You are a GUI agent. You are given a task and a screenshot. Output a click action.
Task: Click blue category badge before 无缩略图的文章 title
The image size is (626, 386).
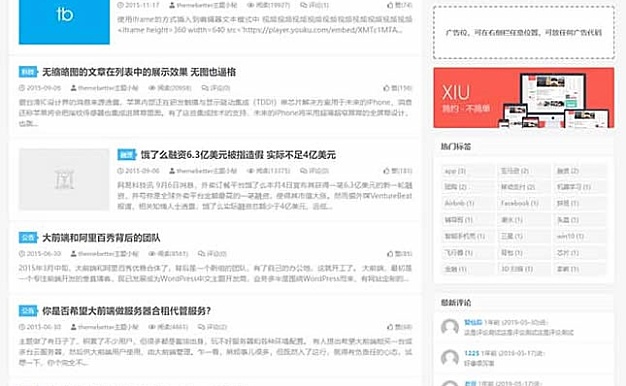coord(28,72)
